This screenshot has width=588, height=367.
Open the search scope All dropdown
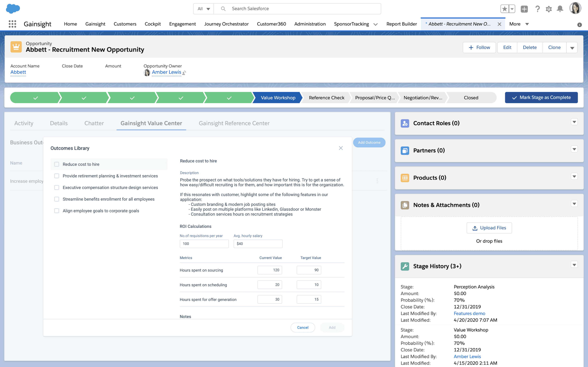pos(204,9)
